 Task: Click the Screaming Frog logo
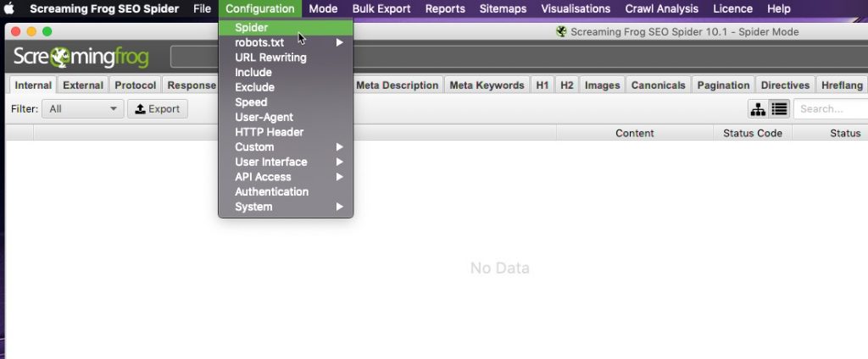(x=81, y=58)
